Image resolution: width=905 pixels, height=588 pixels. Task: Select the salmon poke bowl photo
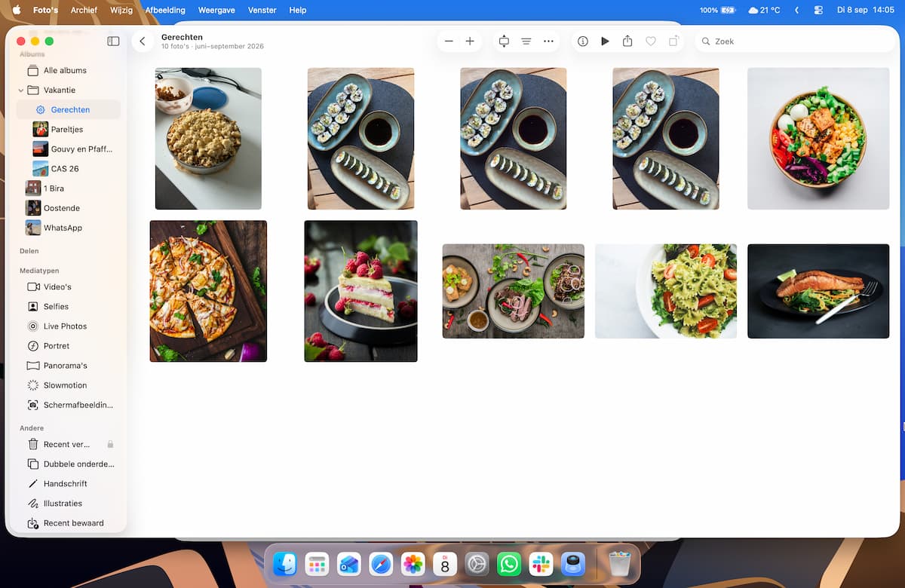[818, 139]
